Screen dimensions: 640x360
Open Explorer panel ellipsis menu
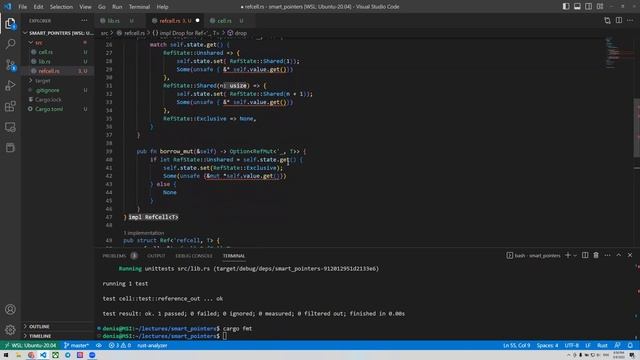84,20
